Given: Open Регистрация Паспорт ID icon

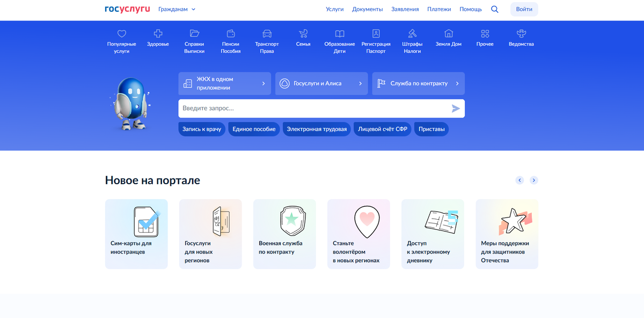Looking at the screenshot, I should [x=376, y=33].
